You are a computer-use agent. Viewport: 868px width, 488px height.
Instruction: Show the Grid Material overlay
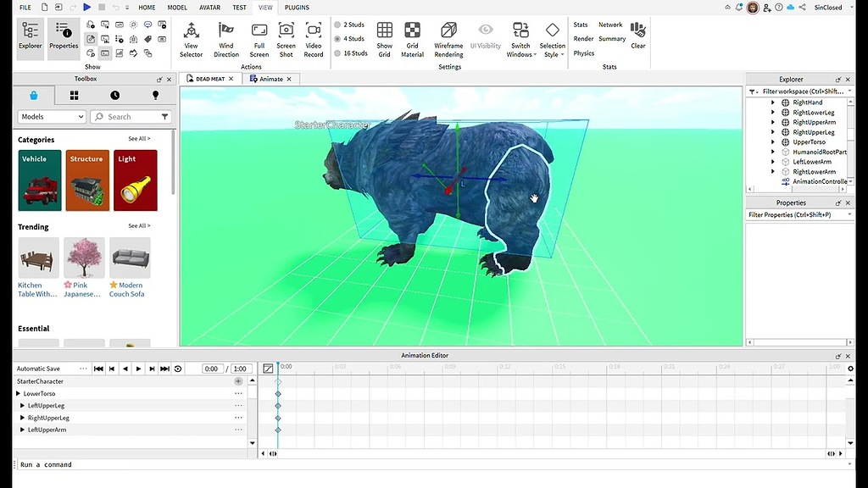[x=412, y=38]
